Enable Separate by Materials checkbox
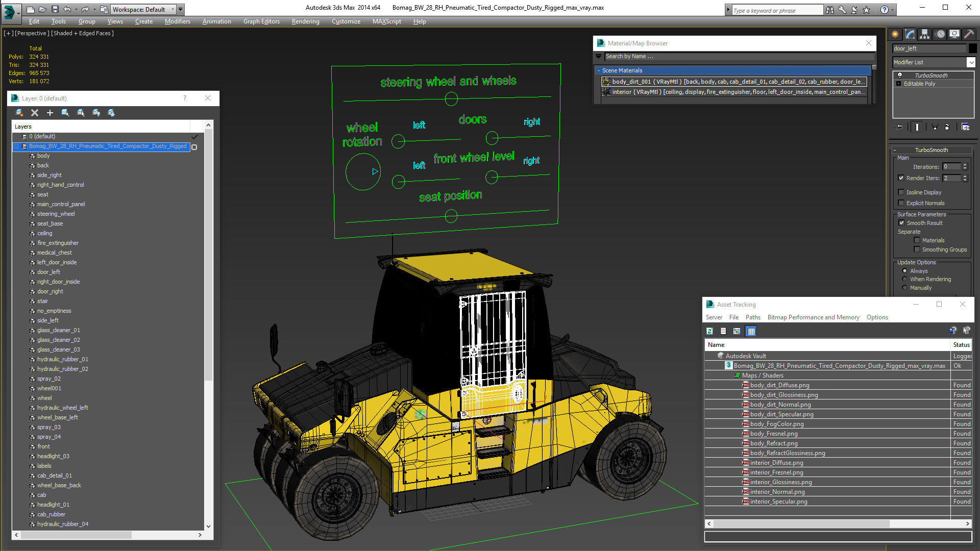The image size is (980, 551). coord(917,240)
